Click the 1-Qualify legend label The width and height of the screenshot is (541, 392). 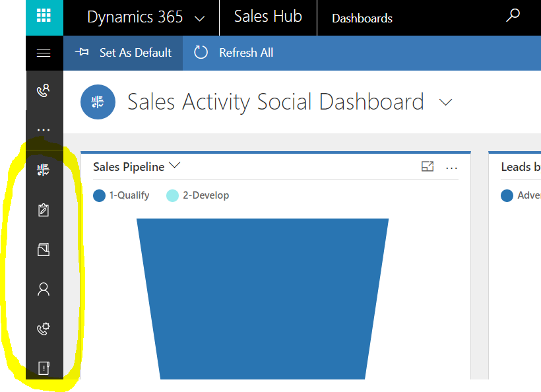pyautogui.click(x=129, y=195)
